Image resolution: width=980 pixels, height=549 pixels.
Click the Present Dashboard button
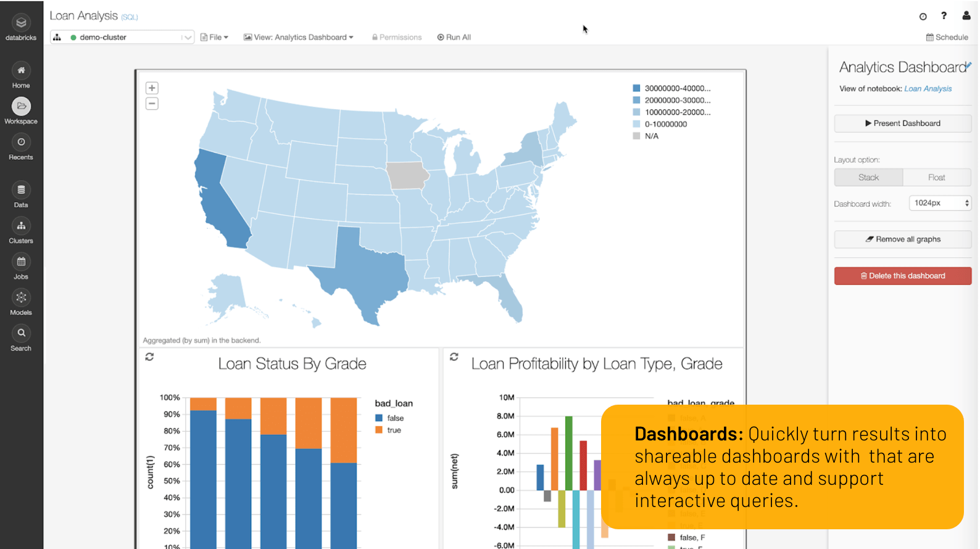click(902, 123)
